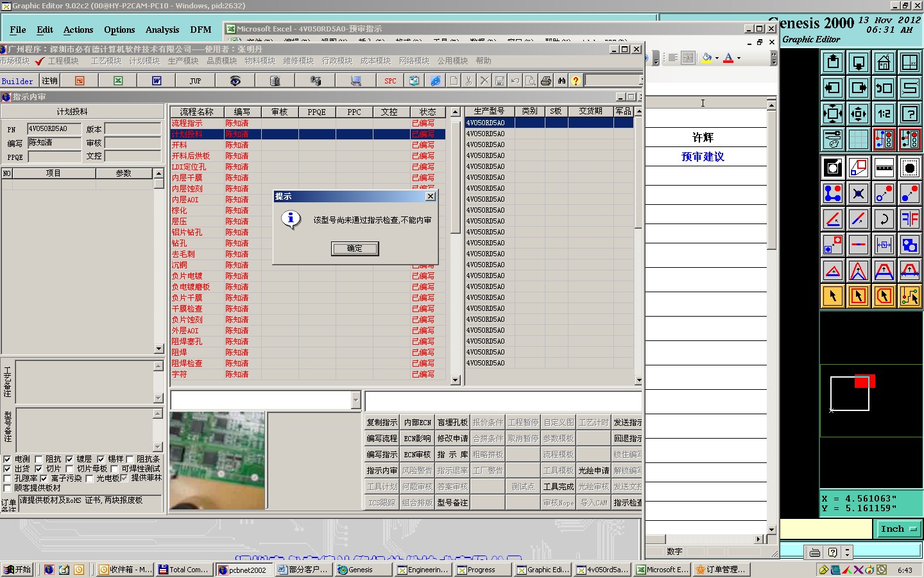Click the eye icon in toolbar
The image size is (924, 578).
[x=235, y=81]
